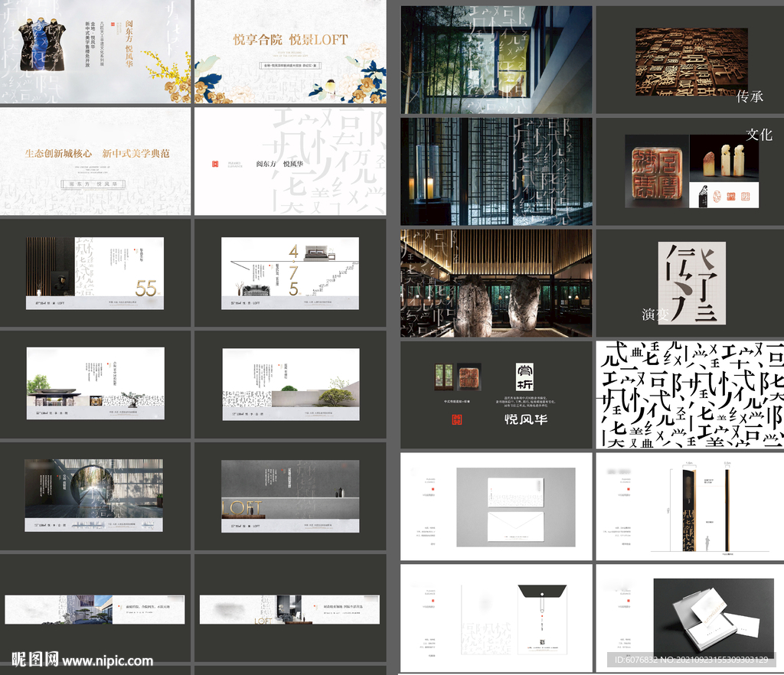Open the black-and-white character pattern tile
This screenshot has height=675, width=784.
(690, 395)
